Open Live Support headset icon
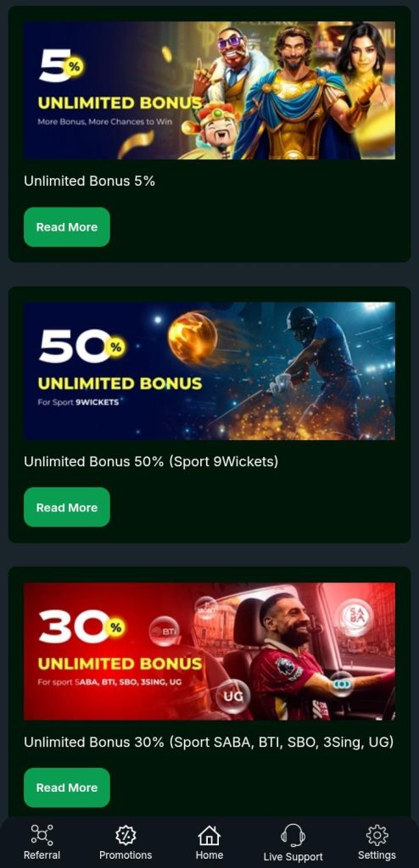419x868 pixels. point(293,835)
